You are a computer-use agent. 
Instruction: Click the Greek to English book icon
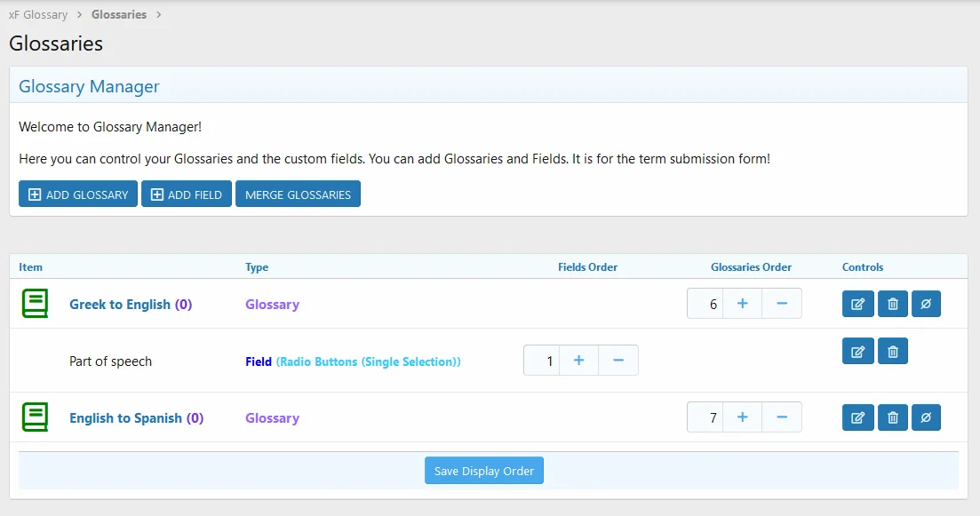35,304
